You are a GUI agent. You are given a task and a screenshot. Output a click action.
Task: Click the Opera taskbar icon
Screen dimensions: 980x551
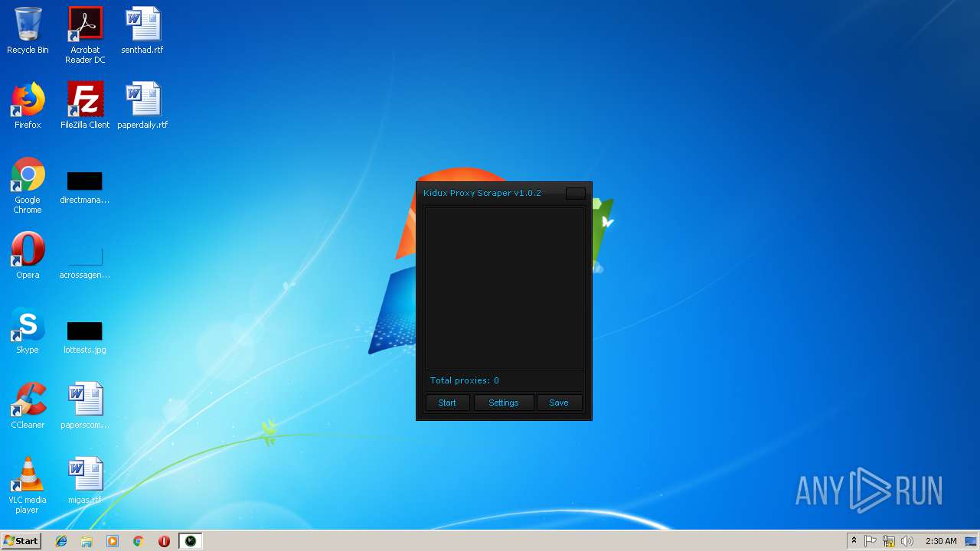(x=164, y=541)
